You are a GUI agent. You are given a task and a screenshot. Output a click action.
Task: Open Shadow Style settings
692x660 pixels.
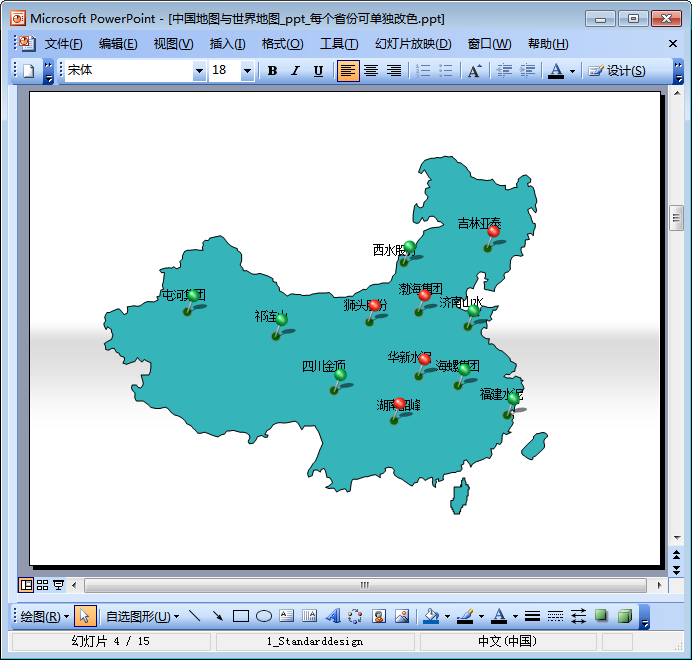[601, 616]
